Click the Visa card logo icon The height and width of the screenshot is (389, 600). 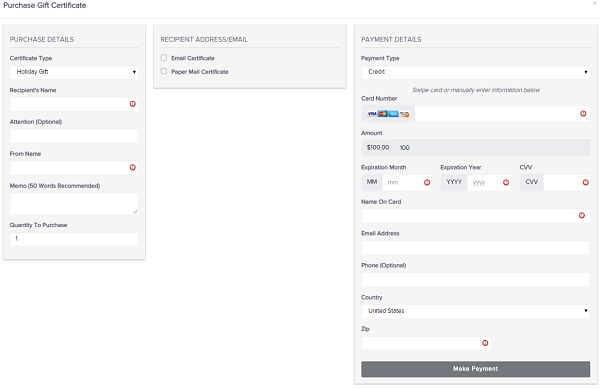372,114
